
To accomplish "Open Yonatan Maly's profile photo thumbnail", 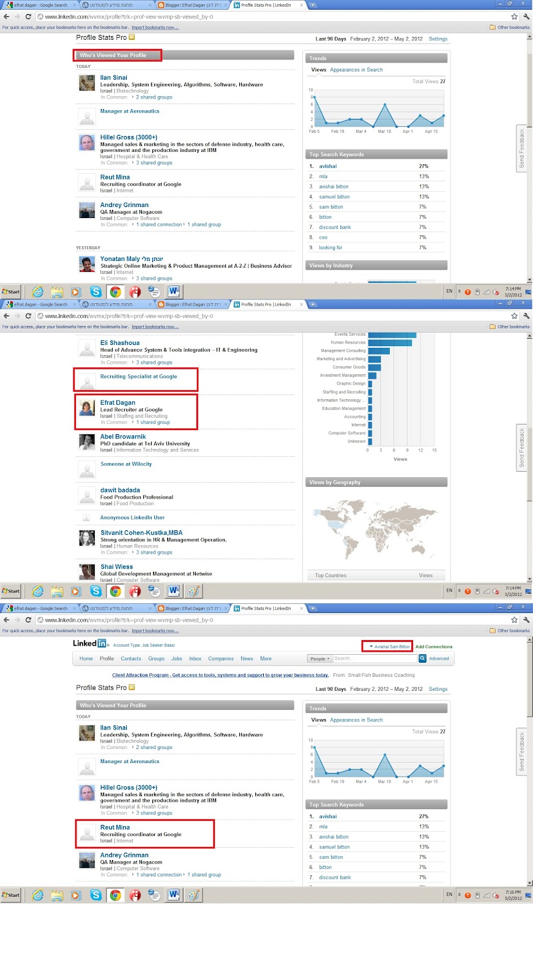I will click(x=87, y=264).
